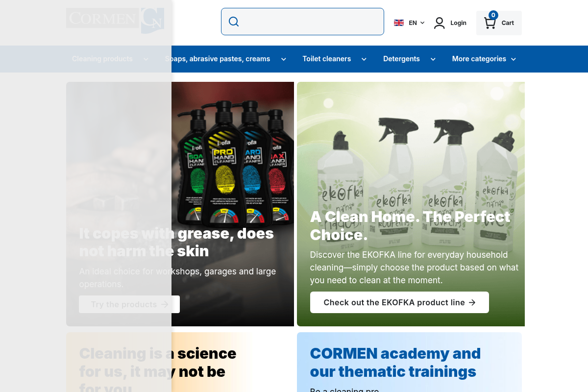Focus the search input field

(302, 22)
